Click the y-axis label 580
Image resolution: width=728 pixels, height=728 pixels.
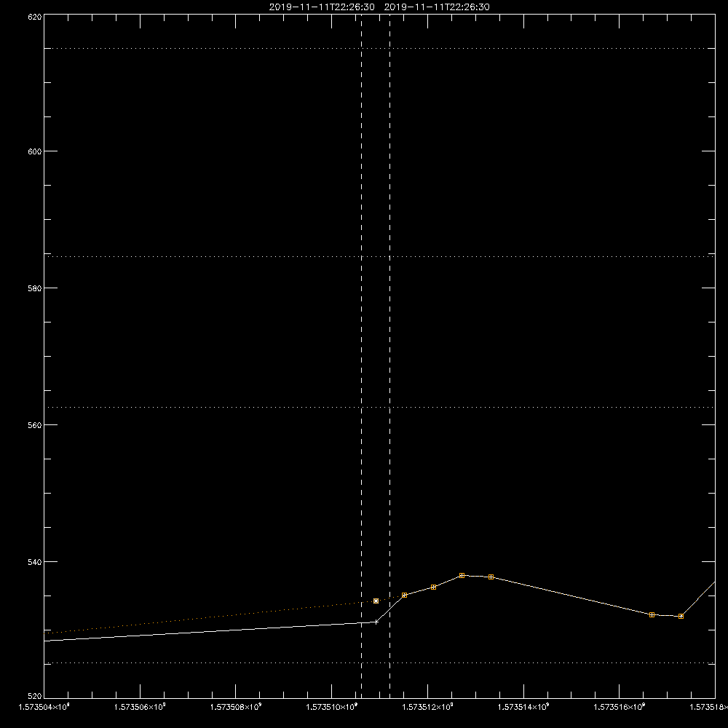pos(35,288)
